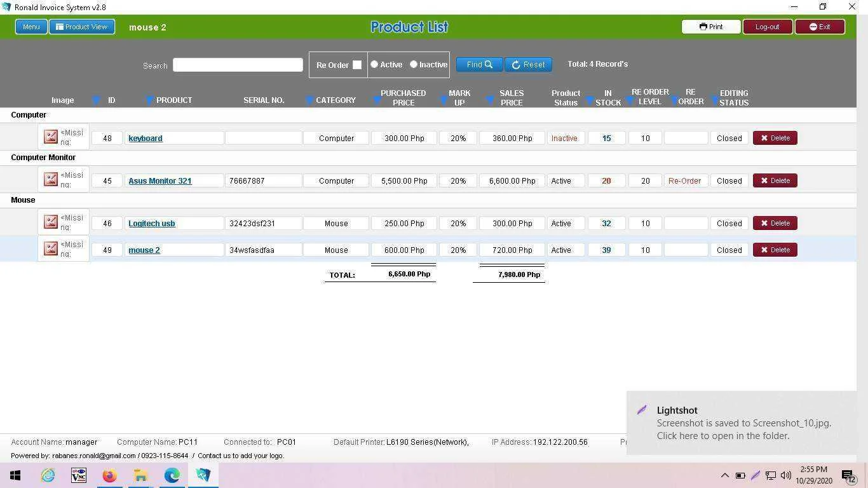Screen dimensions: 868x488
Task: Open the Windows Start menu
Action: coord(15,475)
